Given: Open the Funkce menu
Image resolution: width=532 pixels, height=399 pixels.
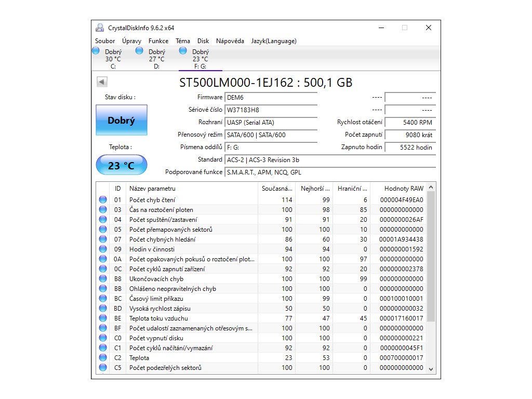Looking at the screenshot, I should [158, 41].
